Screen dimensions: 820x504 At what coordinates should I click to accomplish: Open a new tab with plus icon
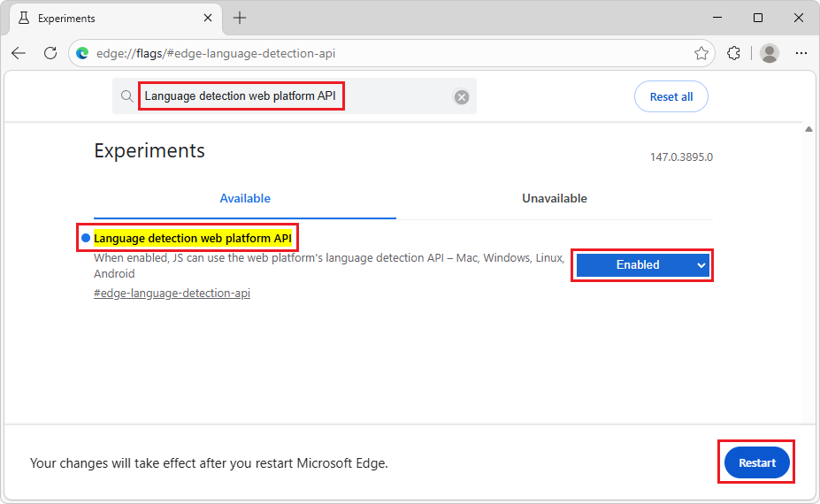coord(240,18)
